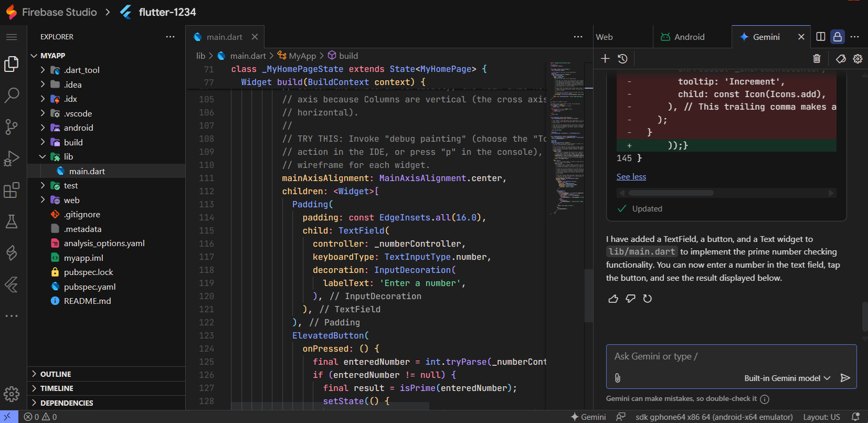The image size is (868, 423).
Task: Open pubspec.yaml in the explorer
Action: [x=107, y=287]
